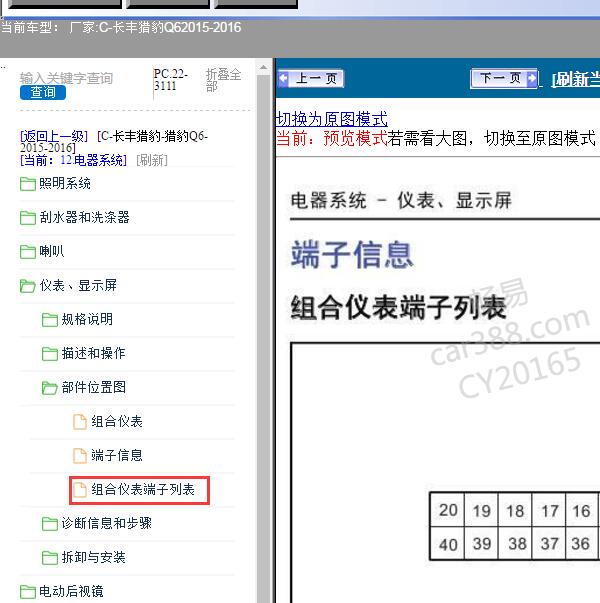Click the 查询 search button
The height and width of the screenshot is (603, 600).
[43, 93]
